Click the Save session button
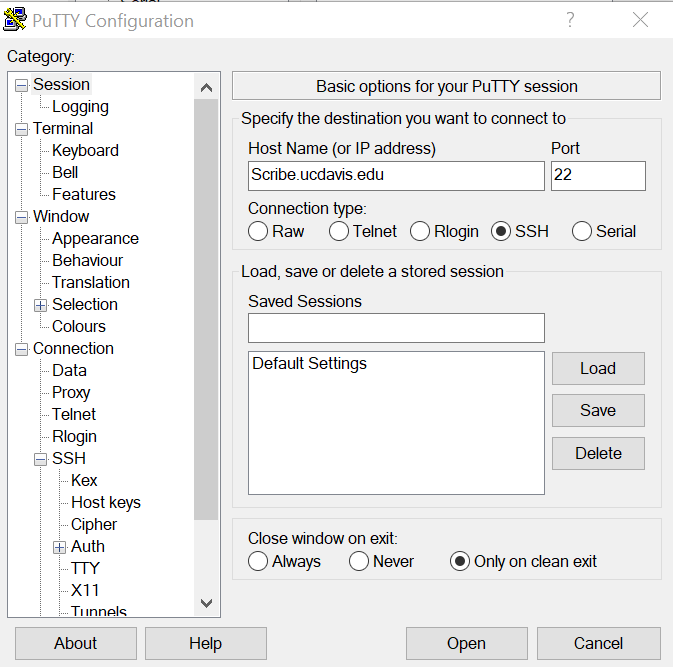Image resolution: width=673 pixels, height=667 pixels. [598, 410]
